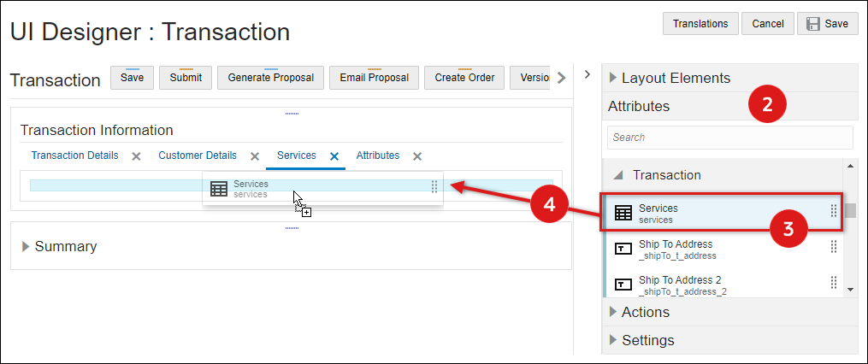Collapse the side panel with the chevron

click(588, 74)
